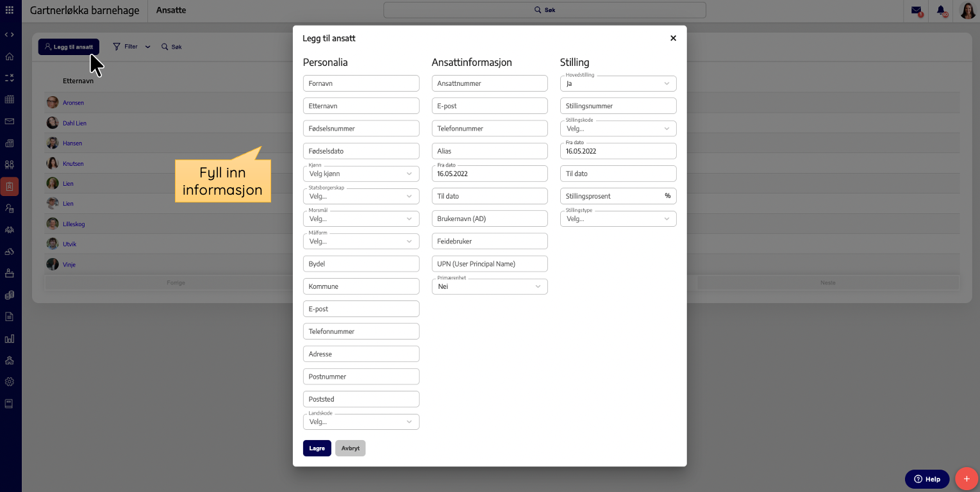
Task: Open employee Aronsen in the list
Action: click(x=73, y=102)
